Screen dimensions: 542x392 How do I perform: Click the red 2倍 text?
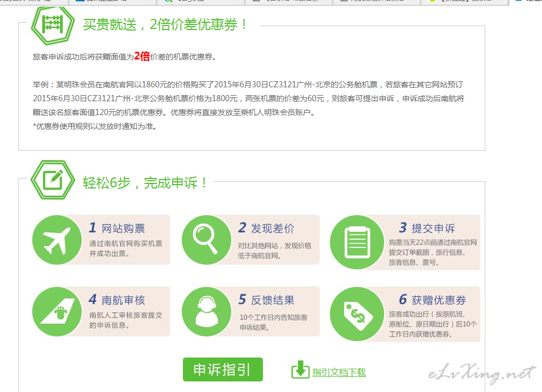coord(142,56)
